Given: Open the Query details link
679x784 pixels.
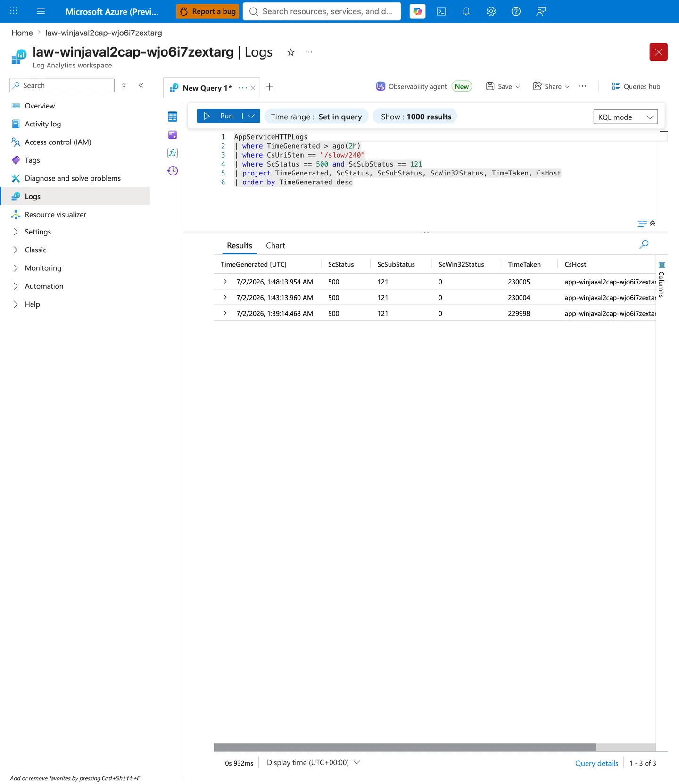Looking at the screenshot, I should click(596, 763).
